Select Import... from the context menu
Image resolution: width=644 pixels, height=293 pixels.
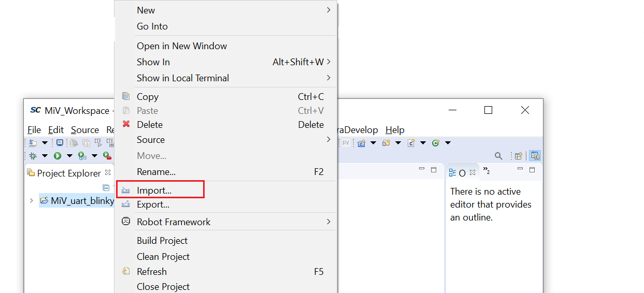pos(154,190)
